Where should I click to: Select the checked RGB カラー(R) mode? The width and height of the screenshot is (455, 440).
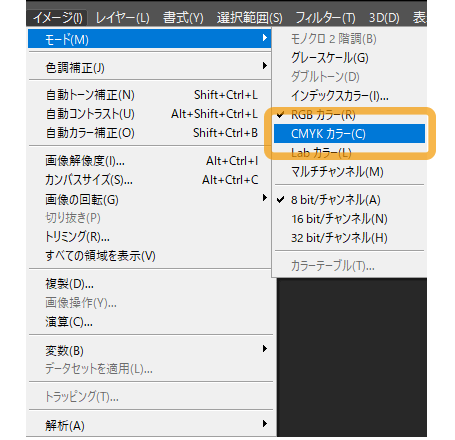click(x=349, y=115)
